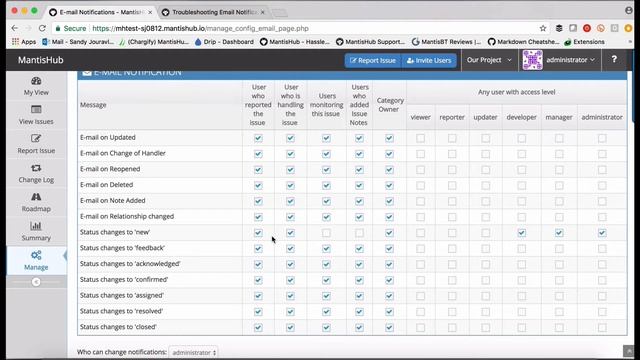
Task: Click the MantisHub logo text
Action: coord(40,60)
